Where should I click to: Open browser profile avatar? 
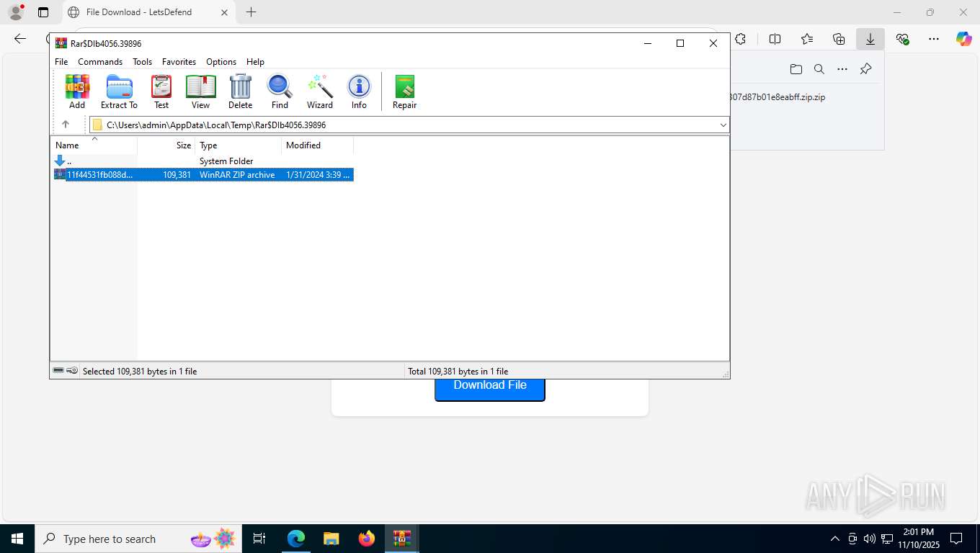tap(15, 12)
